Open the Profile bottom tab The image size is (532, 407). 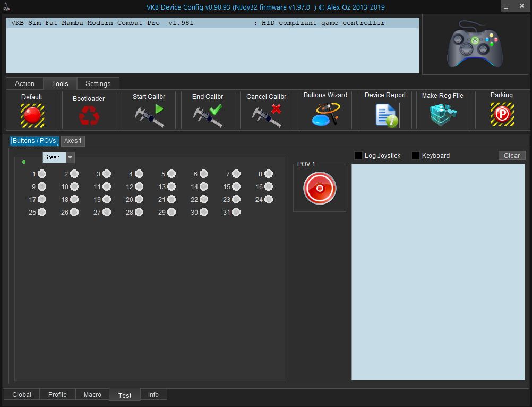coord(57,394)
